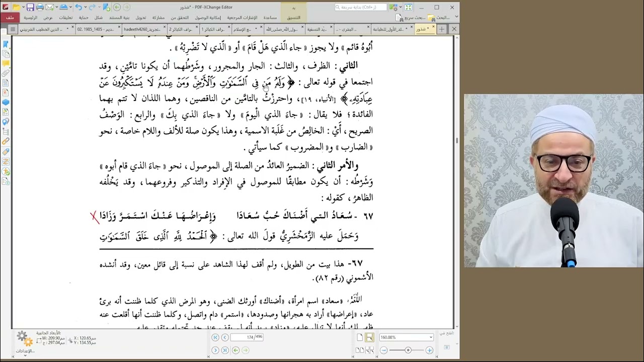Jump to last page button

[225, 350]
